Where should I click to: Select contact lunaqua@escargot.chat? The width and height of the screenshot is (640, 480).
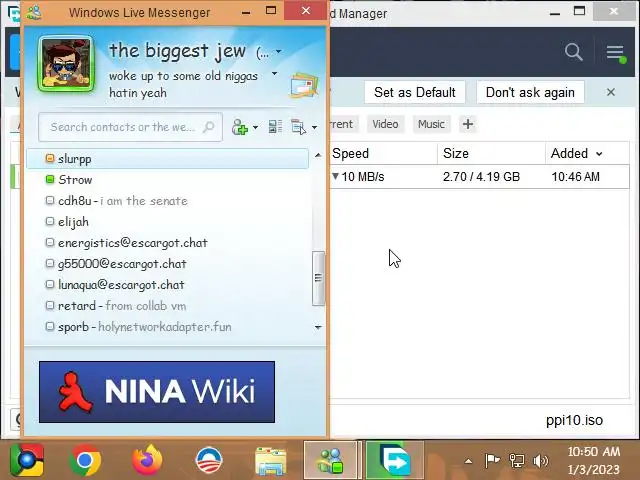click(x=167, y=285)
